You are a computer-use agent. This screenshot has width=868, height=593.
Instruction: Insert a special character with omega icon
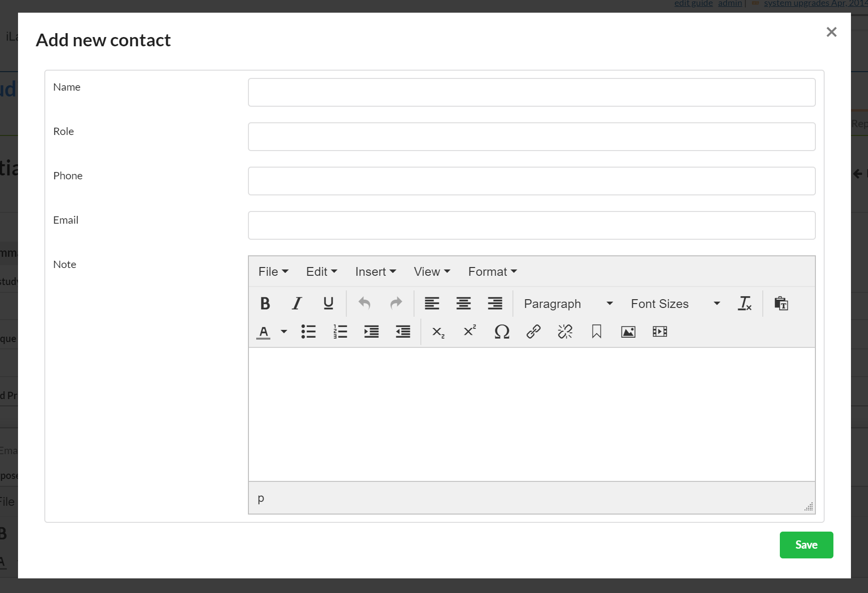[x=502, y=332]
